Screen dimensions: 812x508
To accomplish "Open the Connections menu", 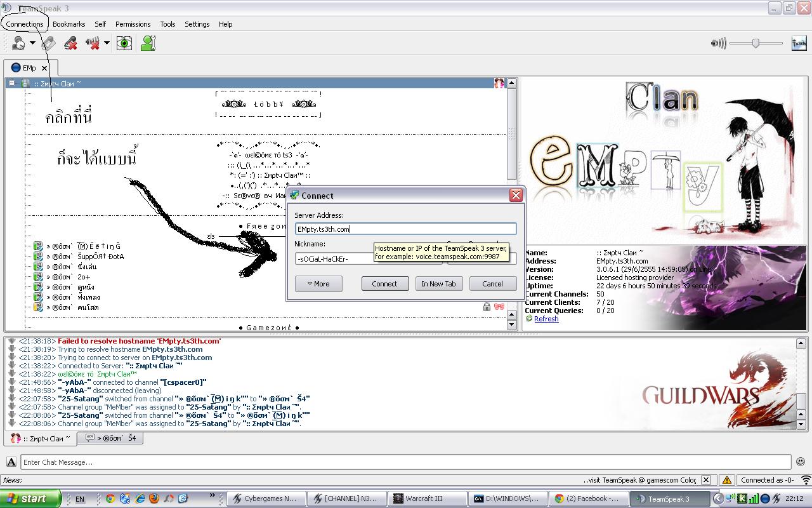I will pos(25,24).
